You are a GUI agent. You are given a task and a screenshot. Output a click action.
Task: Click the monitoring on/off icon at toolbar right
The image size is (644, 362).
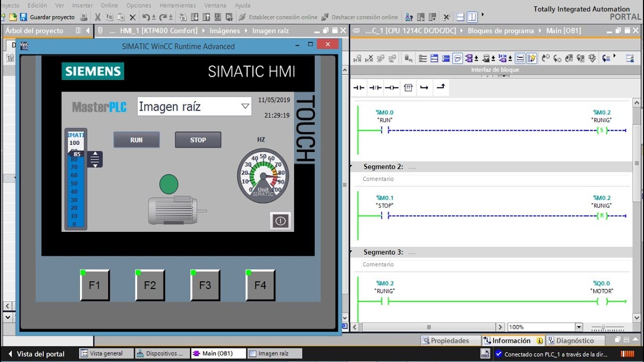pyautogui.click(x=629, y=58)
